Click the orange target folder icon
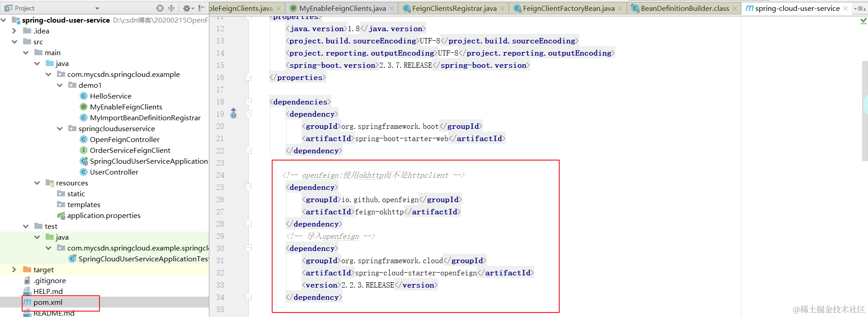The image size is (868, 317). (27, 270)
